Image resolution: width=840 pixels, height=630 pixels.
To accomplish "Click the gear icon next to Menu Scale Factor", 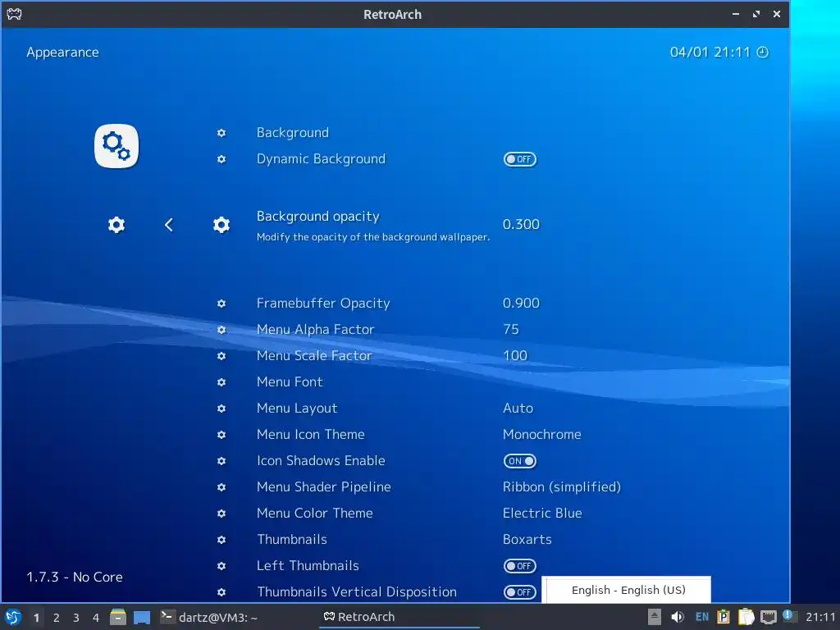I will point(221,356).
